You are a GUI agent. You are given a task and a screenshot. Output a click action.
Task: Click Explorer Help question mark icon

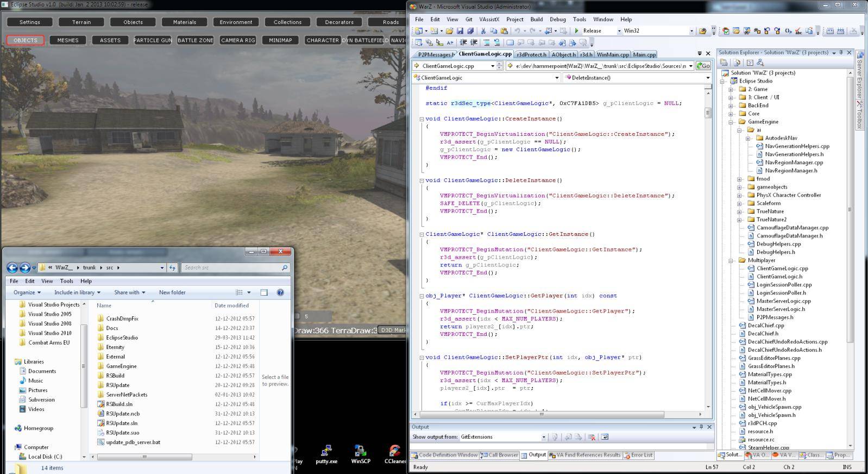(280, 292)
